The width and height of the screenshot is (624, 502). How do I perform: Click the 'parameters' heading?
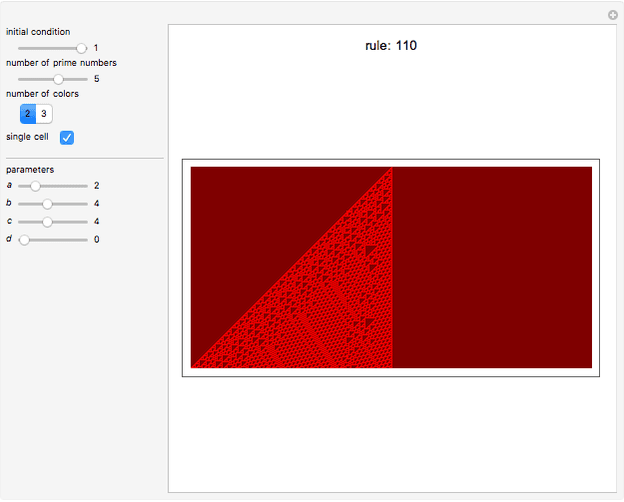[x=30, y=170]
